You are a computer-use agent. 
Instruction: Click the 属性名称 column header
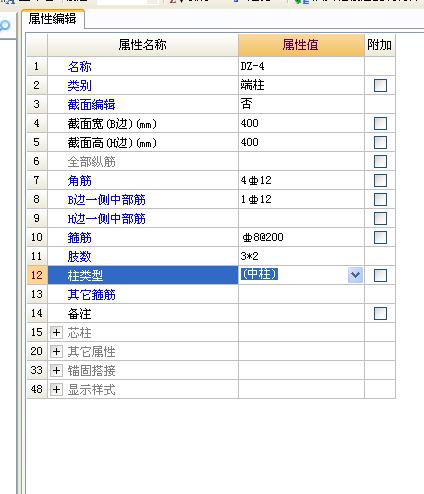pos(143,45)
